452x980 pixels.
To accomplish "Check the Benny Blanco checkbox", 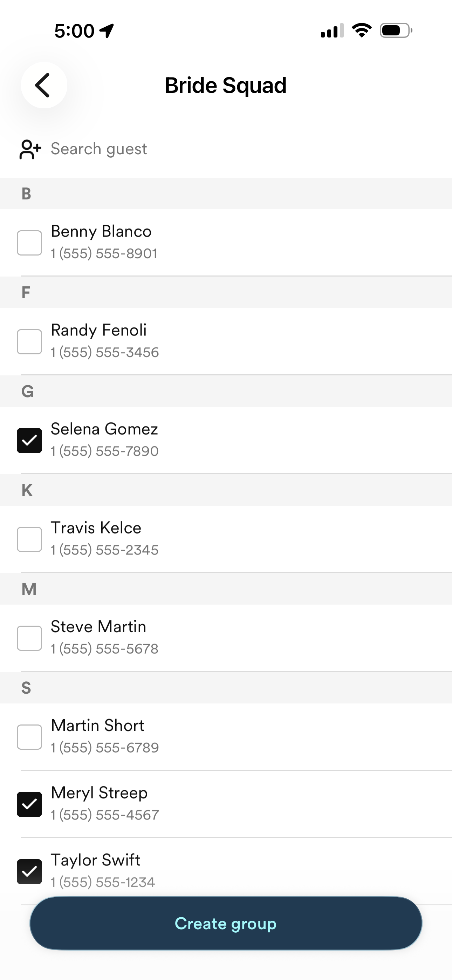I will click(x=29, y=243).
